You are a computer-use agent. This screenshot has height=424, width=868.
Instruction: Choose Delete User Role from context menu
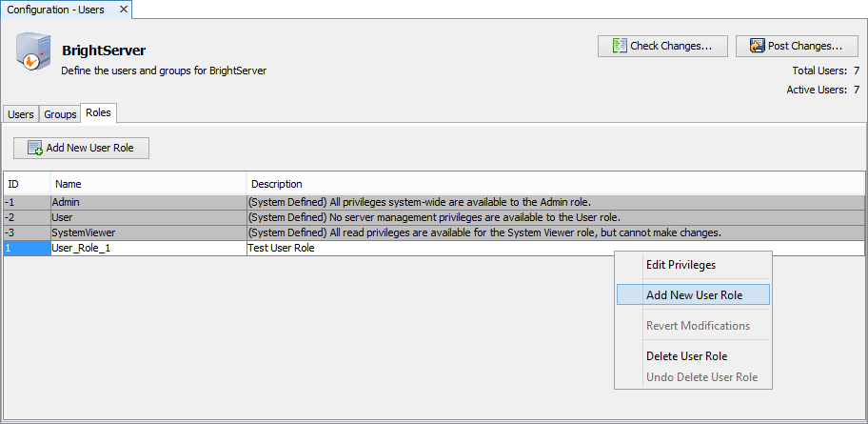coord(686,356)
